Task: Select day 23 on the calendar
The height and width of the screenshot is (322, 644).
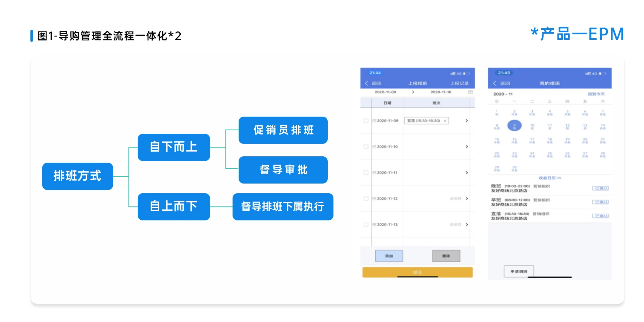Action: tap(514, 154)
